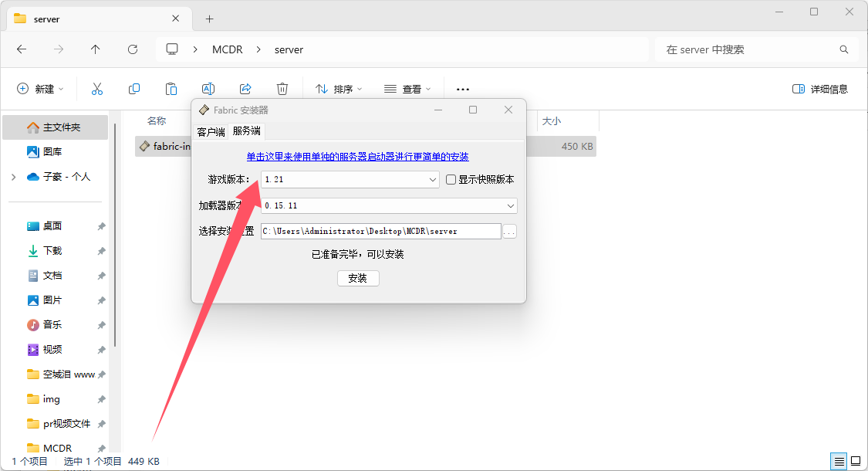Screen dimensions: 868x471
Task: Switch to the 客户端 client tab
Action: click(211, 132)
